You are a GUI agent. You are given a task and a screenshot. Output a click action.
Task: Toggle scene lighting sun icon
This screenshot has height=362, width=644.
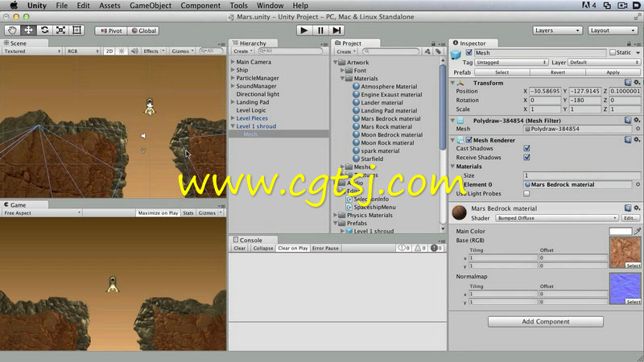122,51
